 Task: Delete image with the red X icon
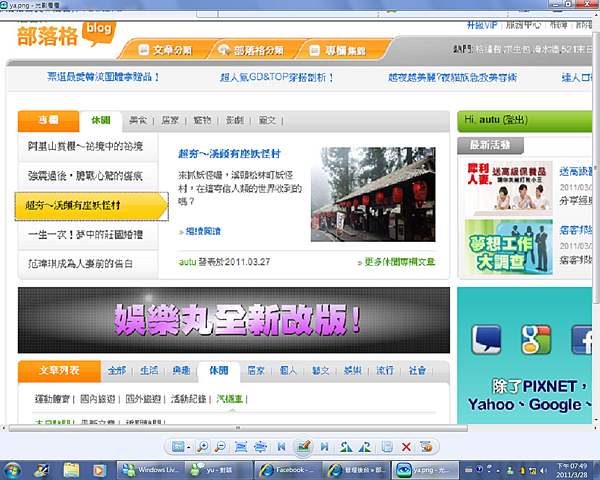click(406, 447)
